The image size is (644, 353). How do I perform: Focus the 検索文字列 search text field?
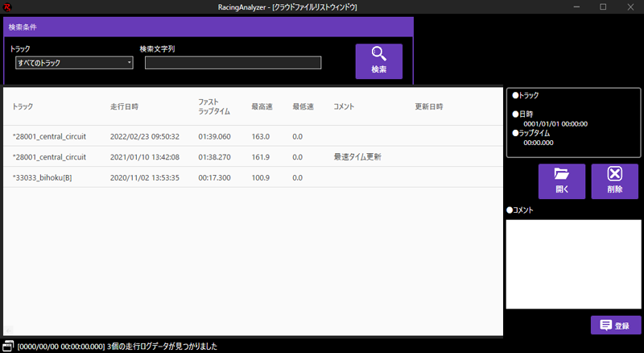tap(233, 63)
